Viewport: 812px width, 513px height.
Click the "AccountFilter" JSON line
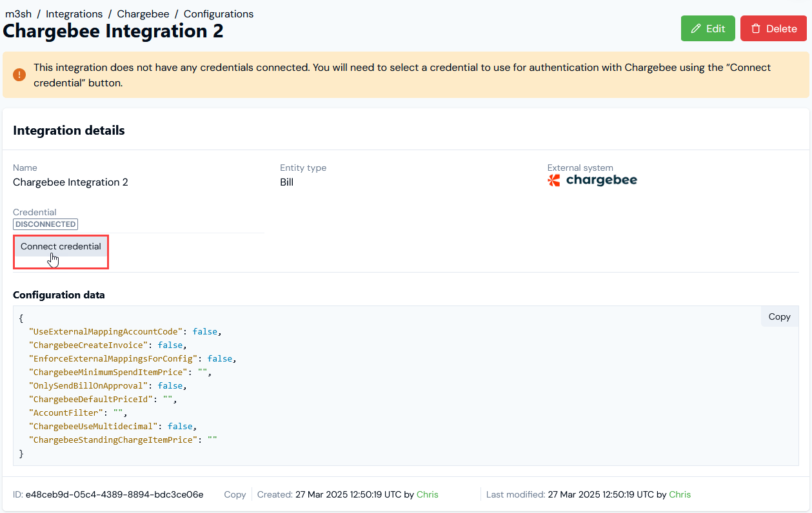click(78, 412)
